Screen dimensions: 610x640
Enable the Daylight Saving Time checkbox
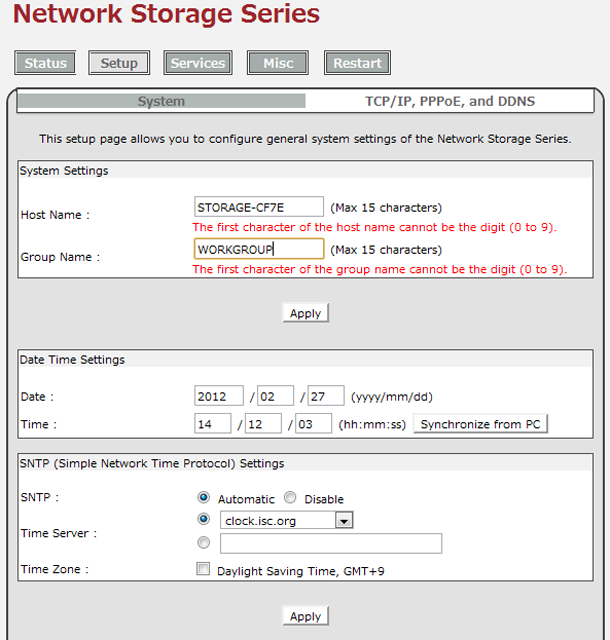click(204, 570)
